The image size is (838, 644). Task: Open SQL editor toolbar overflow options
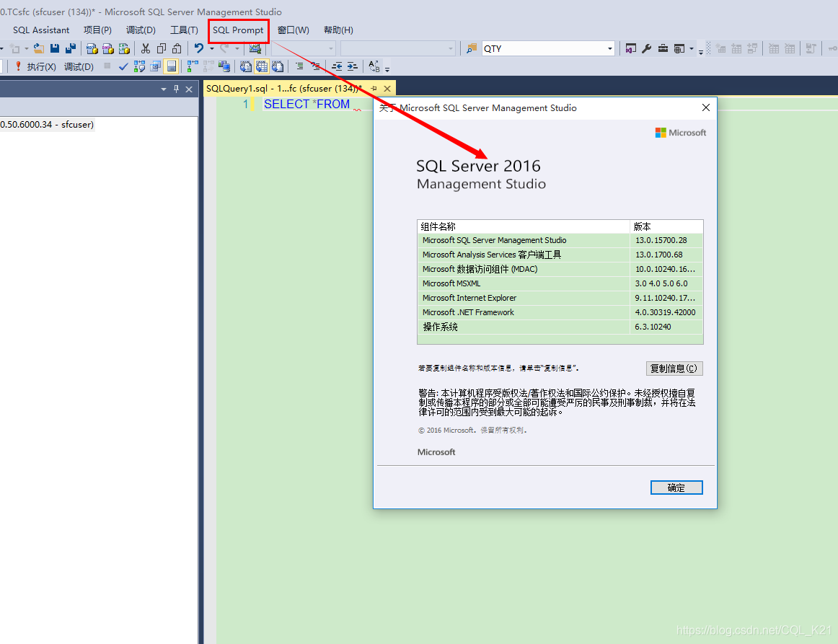coord(387,69)
